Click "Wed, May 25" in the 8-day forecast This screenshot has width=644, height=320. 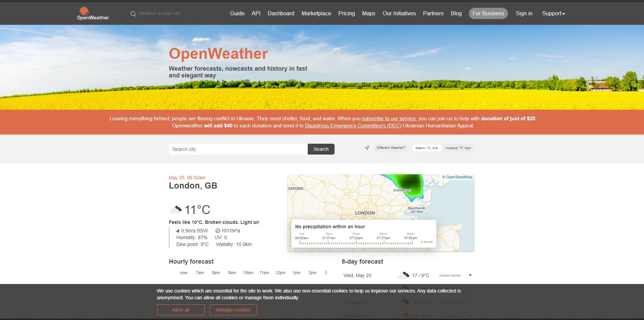[357, 275]
